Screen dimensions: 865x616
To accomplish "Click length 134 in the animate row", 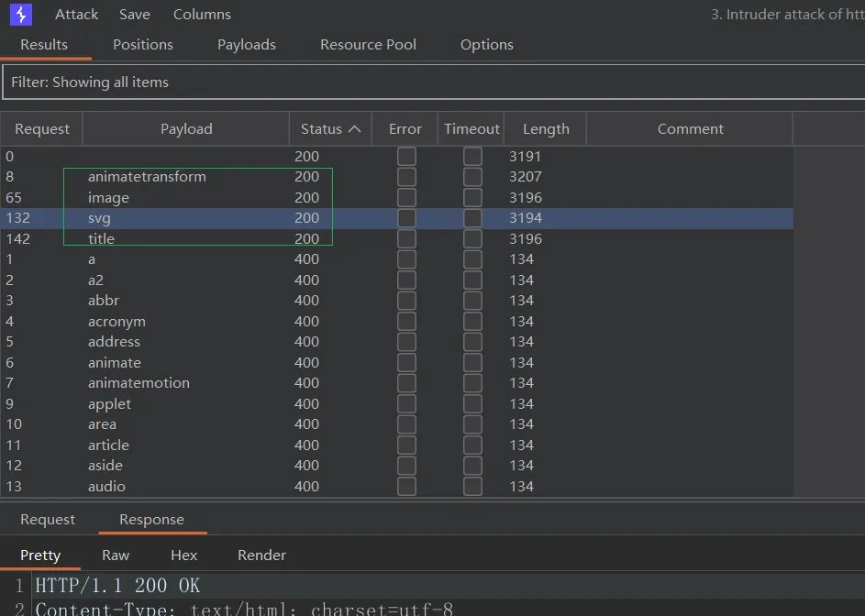I will pos(521,363).
